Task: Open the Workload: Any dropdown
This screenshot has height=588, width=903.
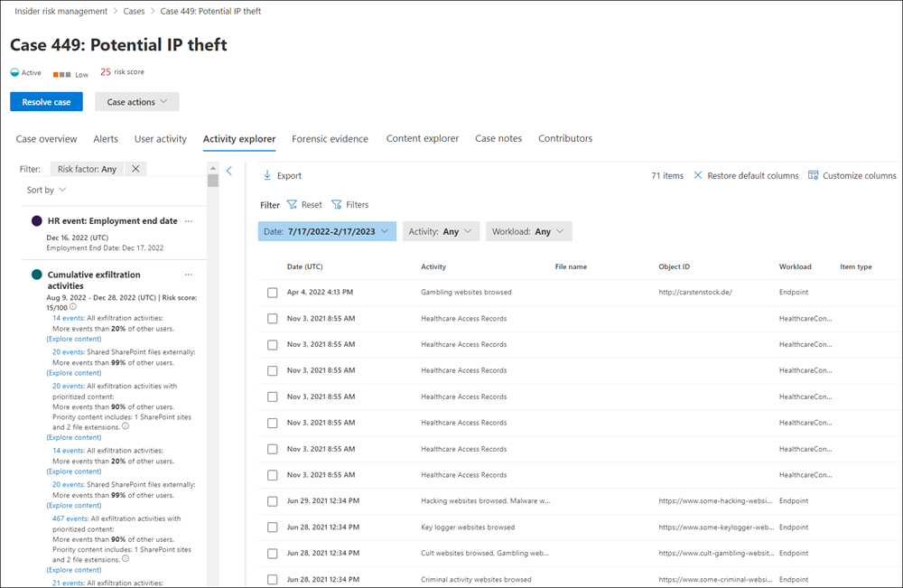Action: coord(528,231)
